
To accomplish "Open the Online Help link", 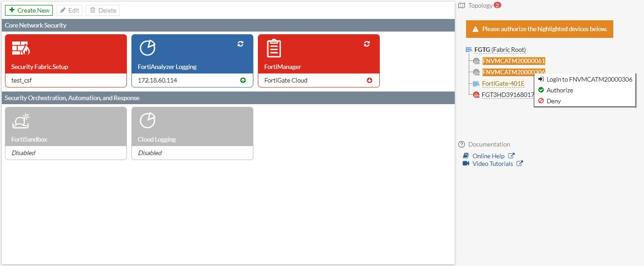I will tap(489, 156).
